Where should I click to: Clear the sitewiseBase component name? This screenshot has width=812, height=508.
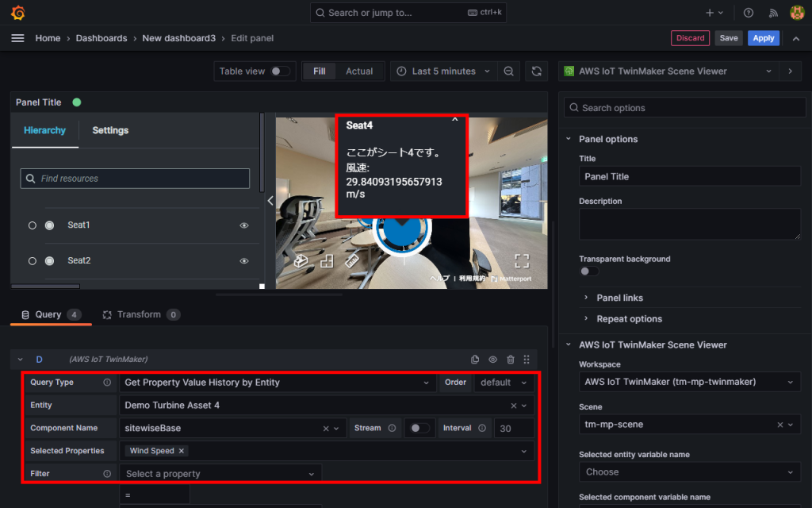click(x=326, y=429)
